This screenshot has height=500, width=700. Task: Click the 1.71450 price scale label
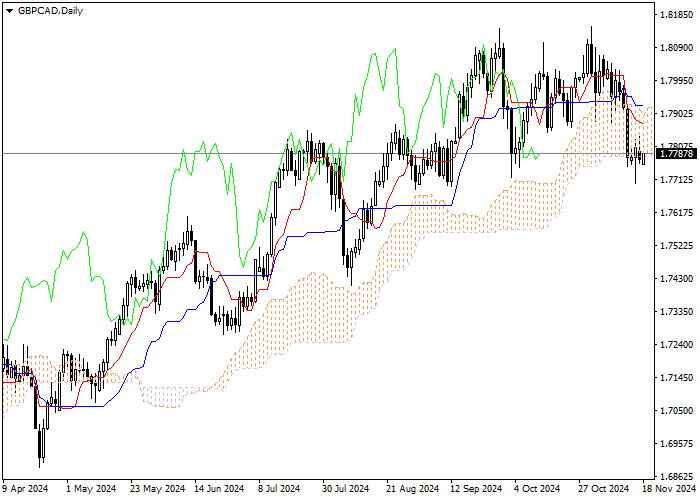tap(676, 378)
